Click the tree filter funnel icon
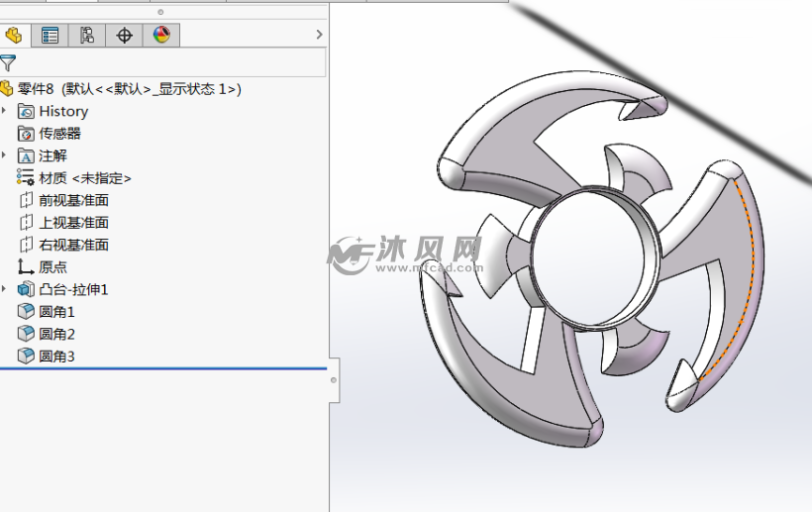Image resolution: width=812 pixels, height=512 pixels. coord(8,63)
